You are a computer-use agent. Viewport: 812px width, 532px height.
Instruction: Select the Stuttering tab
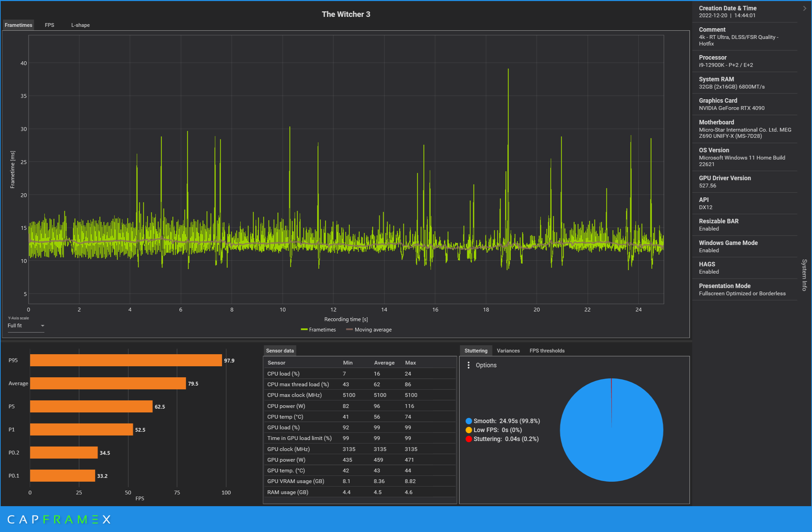tap(476, 351)
